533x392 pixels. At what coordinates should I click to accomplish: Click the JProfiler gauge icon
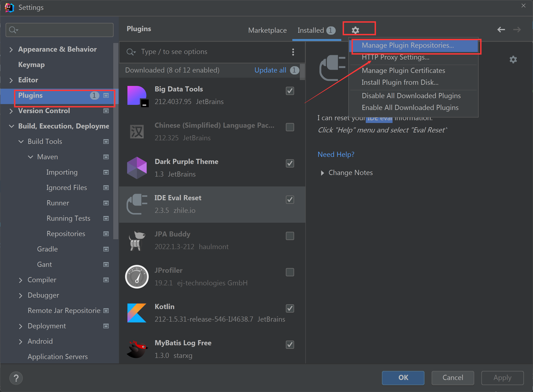tap(137, 277)
